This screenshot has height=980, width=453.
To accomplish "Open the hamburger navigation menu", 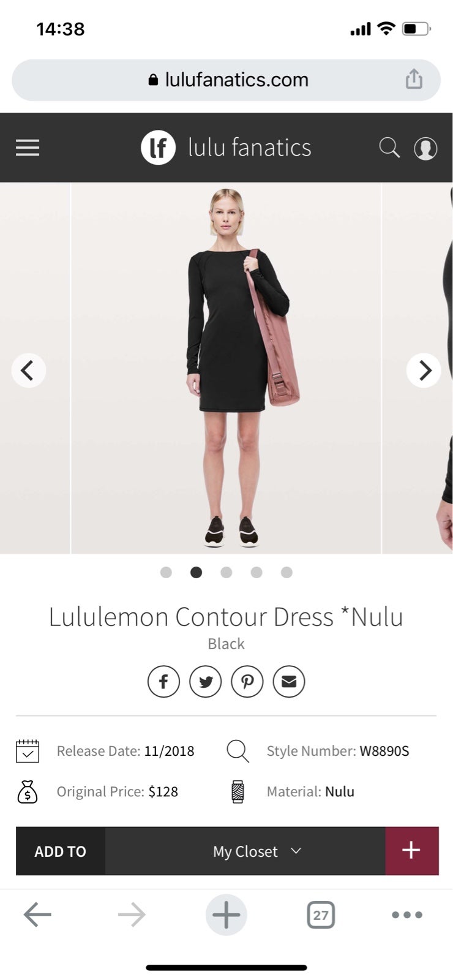I will coord(28,148).
